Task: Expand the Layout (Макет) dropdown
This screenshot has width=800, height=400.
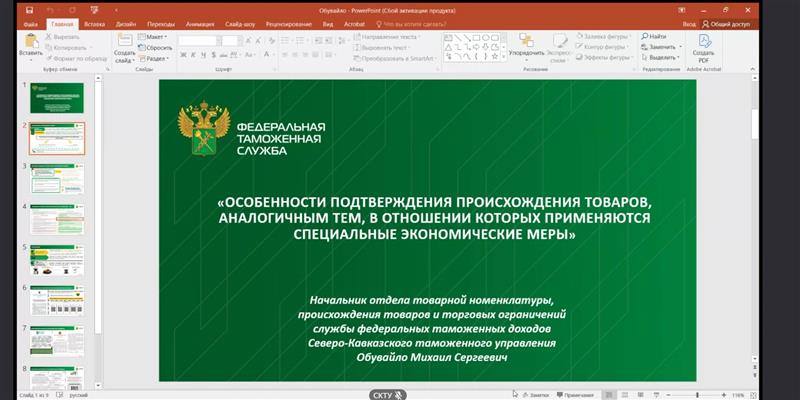Action: 157,36
